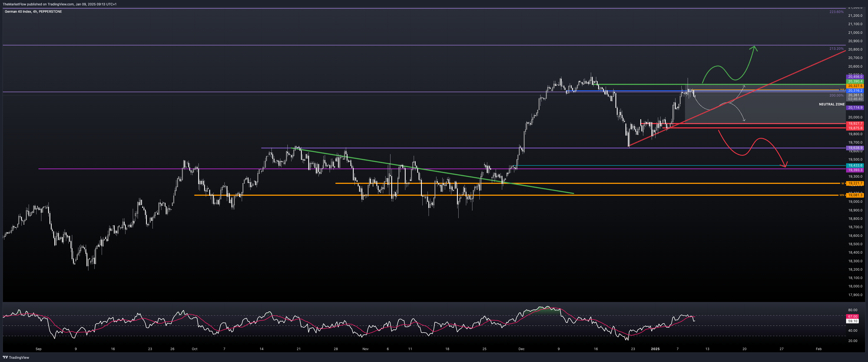
Task: Select the 20,390.4 green price label
Action: [855, 81]
